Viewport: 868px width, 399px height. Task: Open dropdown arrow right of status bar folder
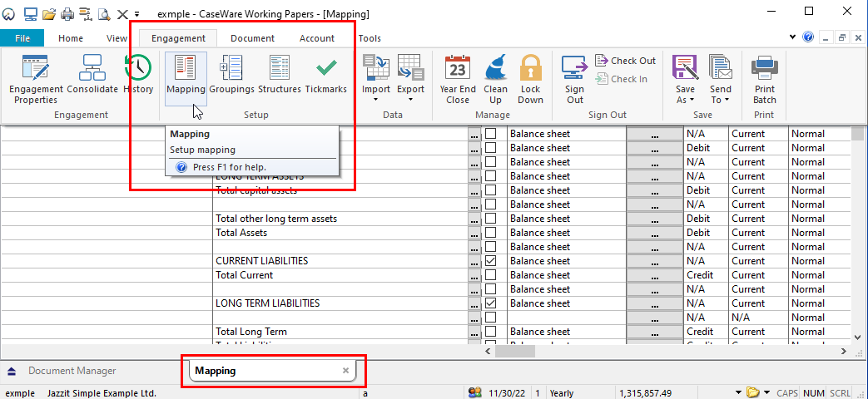pyautogui.click(x=766, y=393)
